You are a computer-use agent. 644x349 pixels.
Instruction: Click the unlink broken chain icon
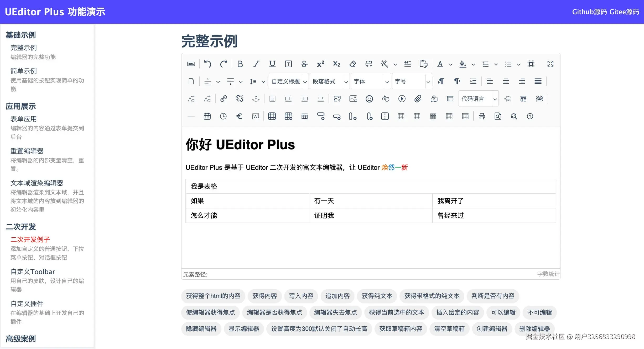point(240,99)
